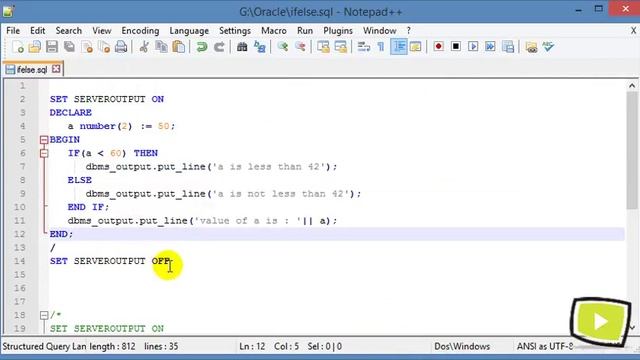The image size is (640, 360).
Task: Click line number 16 in the margin
Action: coord(20,288)
